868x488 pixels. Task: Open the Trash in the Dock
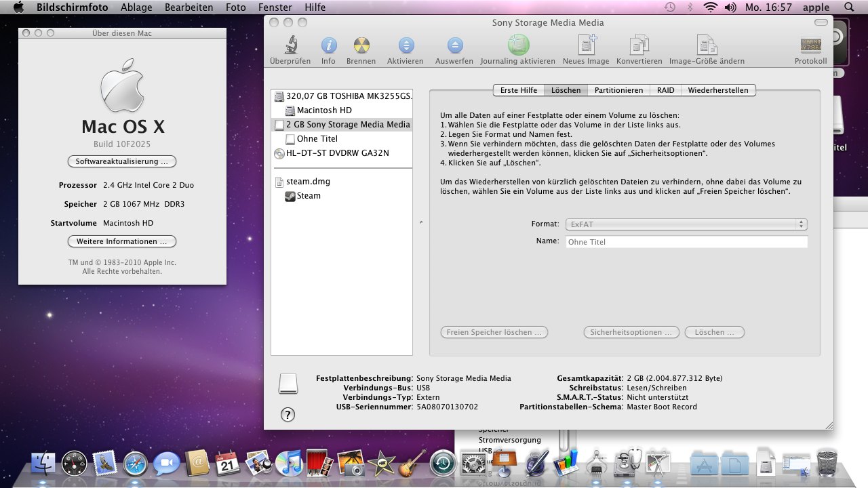point(827,463)
